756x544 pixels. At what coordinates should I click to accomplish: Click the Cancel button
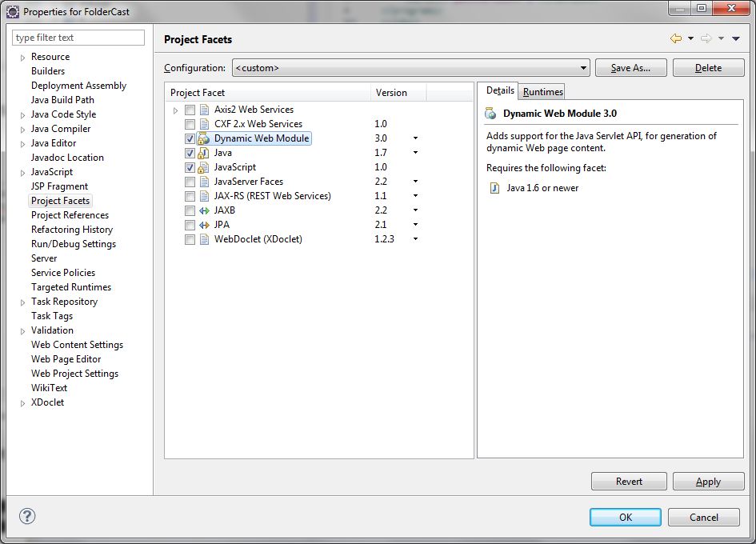coord(703,517)
